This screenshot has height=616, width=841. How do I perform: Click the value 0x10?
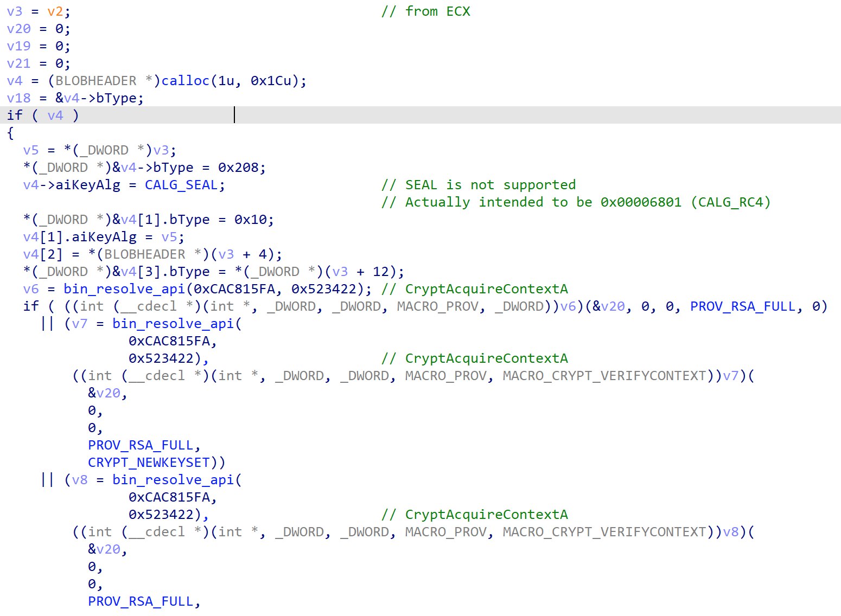(250, 220)
